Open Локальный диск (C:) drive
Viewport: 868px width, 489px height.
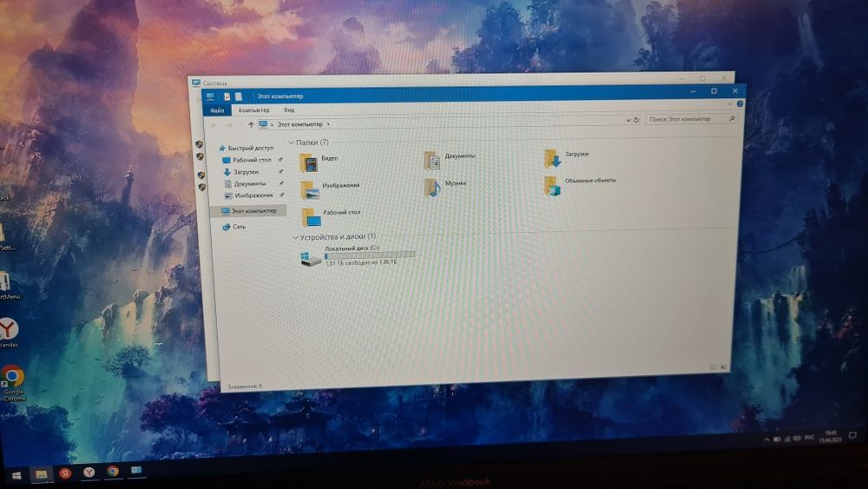click(358, 256)
